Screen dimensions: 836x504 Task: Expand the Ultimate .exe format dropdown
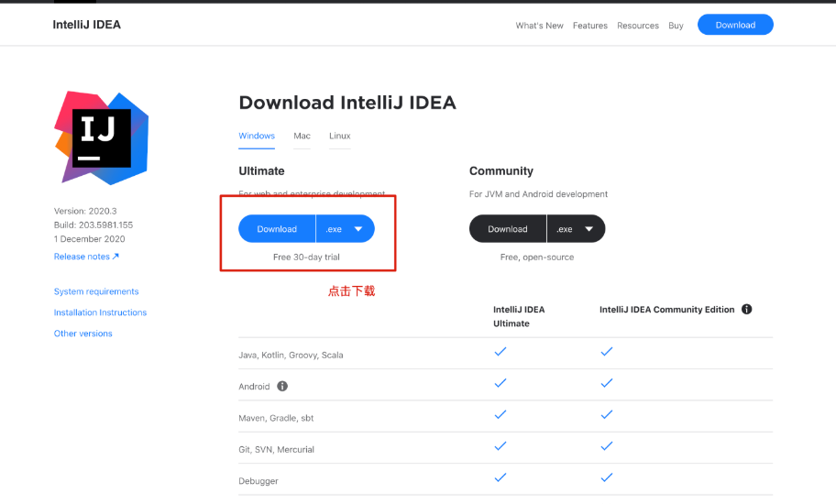pos(346,228)
